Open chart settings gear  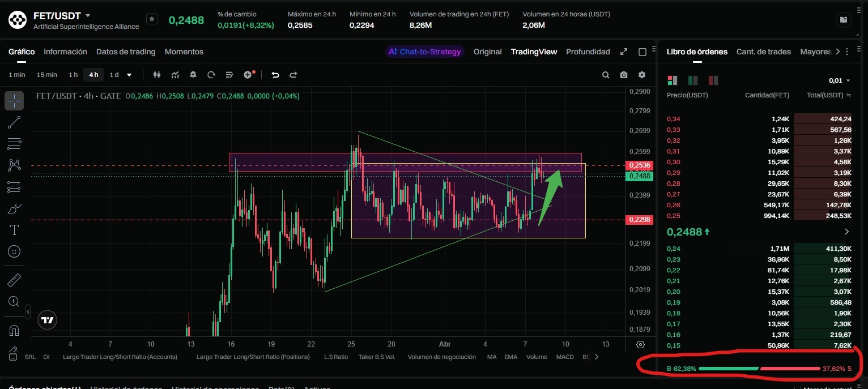click(x=642, y=75)
